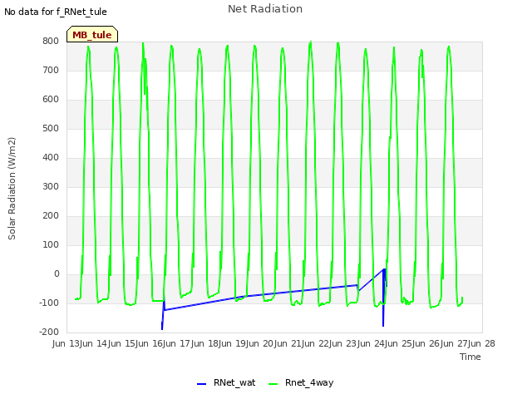Click the 700 y-axis tick label
Image resolution: width=532 pixels, height=399 pixels.
pyautogui.click(x=51, y=70)
